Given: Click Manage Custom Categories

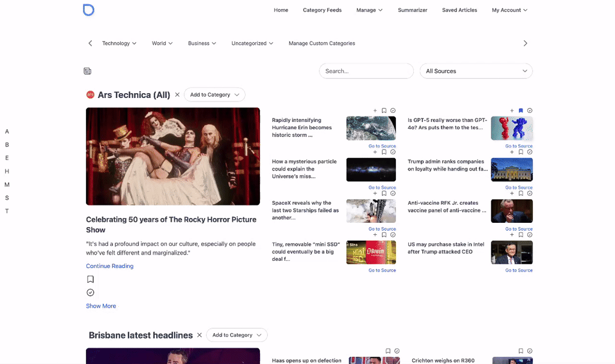Looking at the screenshot, I should tap(322, 43).
